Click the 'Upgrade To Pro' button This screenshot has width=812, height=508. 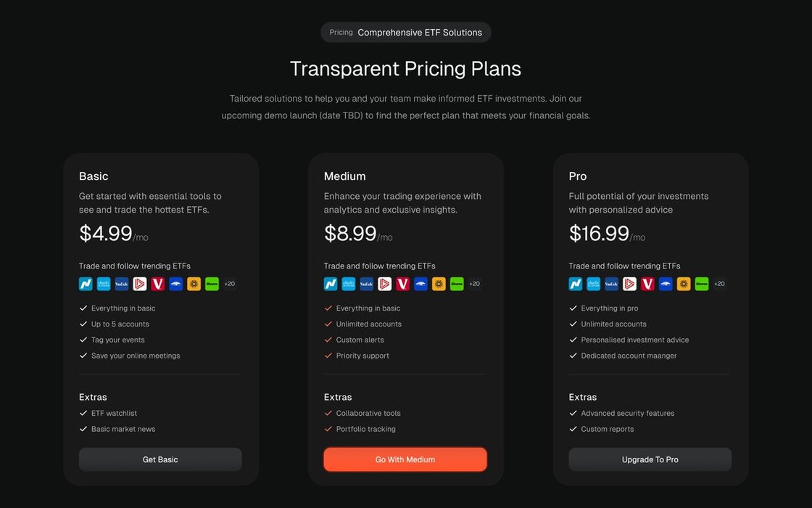(x=650, y=459)
